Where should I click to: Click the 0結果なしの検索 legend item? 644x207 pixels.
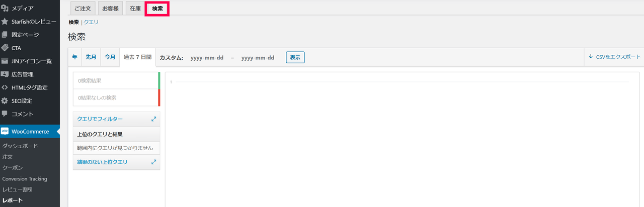point(116,97)
